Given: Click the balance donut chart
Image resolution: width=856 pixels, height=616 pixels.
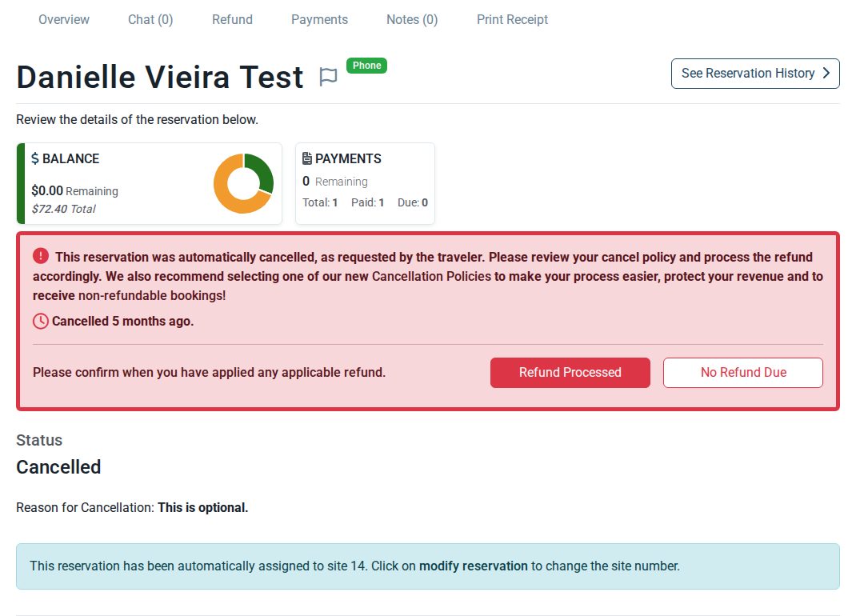Looking at the screenshot, I should pyautogui.click(x=243, y=183).
